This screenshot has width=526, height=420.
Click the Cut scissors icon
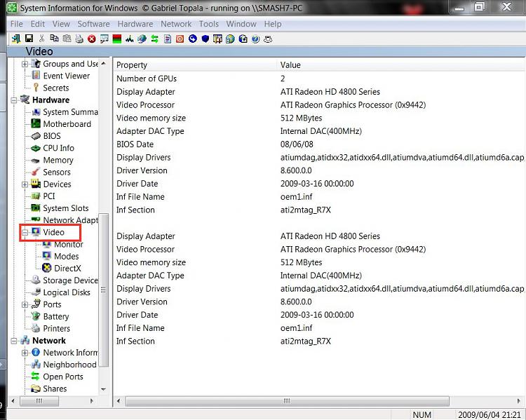click(41, 39)
